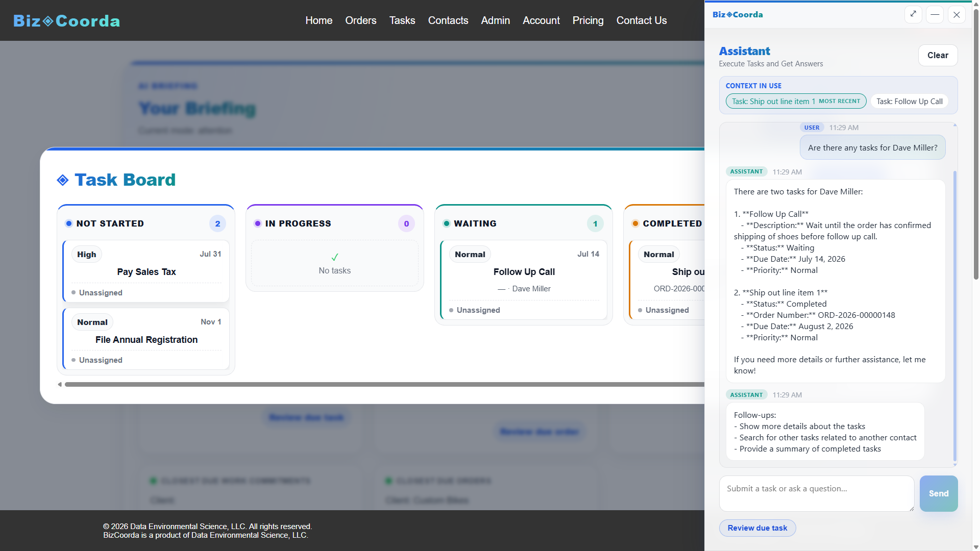Click the Waiting count badge
The image size is (980, 551).
pyautogui.click(x=595, y=223)
